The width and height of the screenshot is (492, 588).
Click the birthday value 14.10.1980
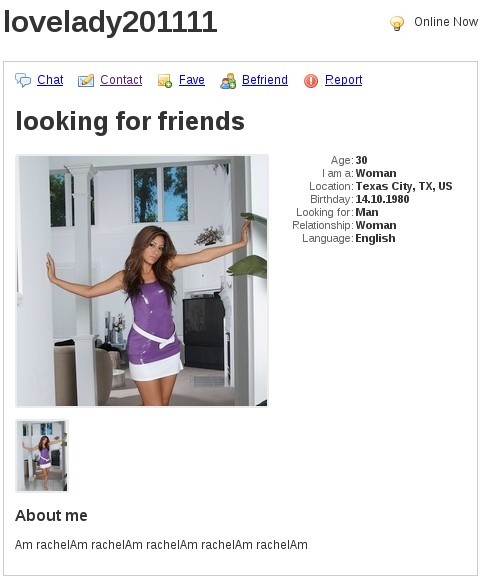pos(382,199)
